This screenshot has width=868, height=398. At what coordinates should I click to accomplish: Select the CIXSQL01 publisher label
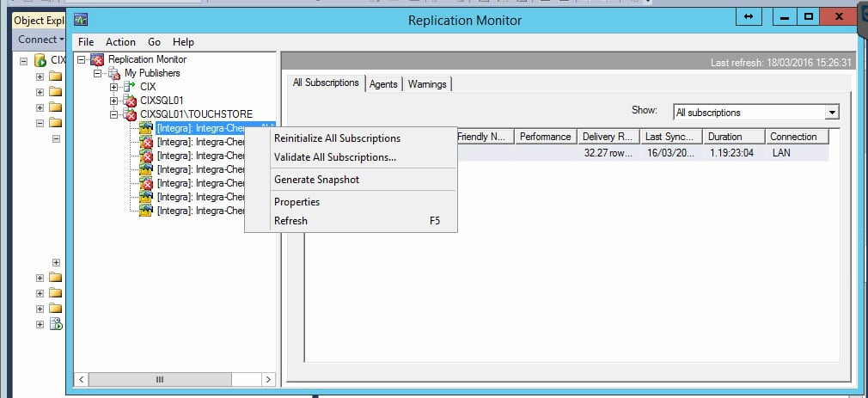pos(162,101)
